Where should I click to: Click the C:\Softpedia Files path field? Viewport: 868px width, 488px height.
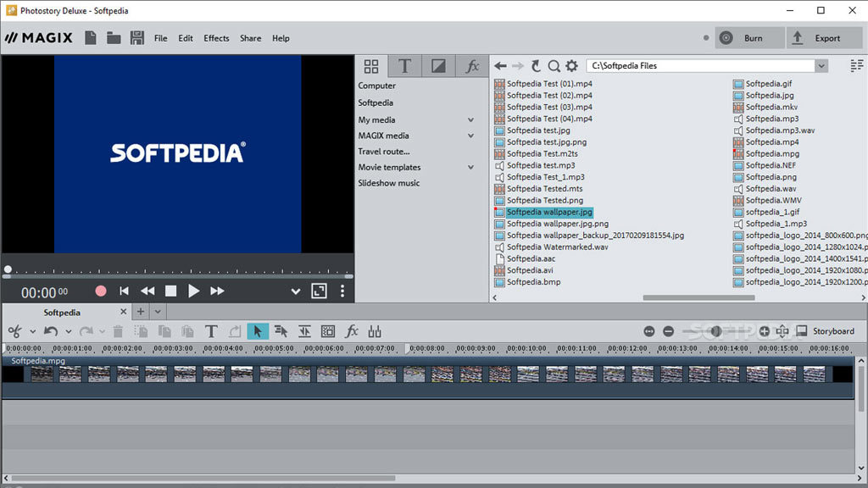coord(700,66)
